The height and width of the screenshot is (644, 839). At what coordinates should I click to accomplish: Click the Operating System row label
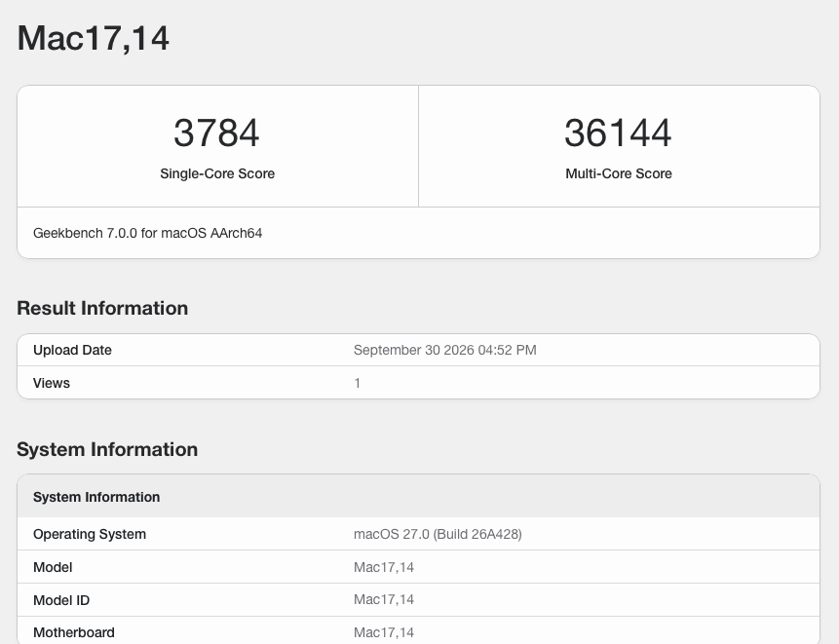point(90,534)
